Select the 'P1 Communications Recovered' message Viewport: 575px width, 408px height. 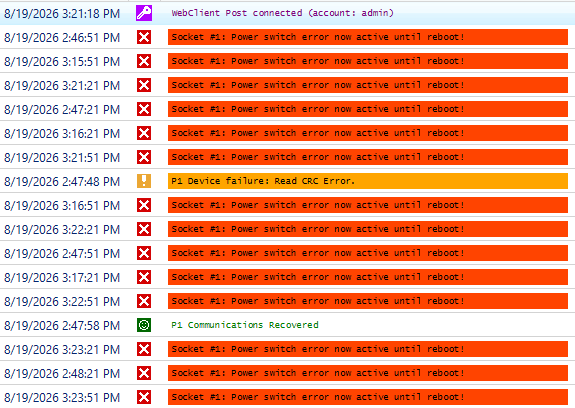coord(245,325)
